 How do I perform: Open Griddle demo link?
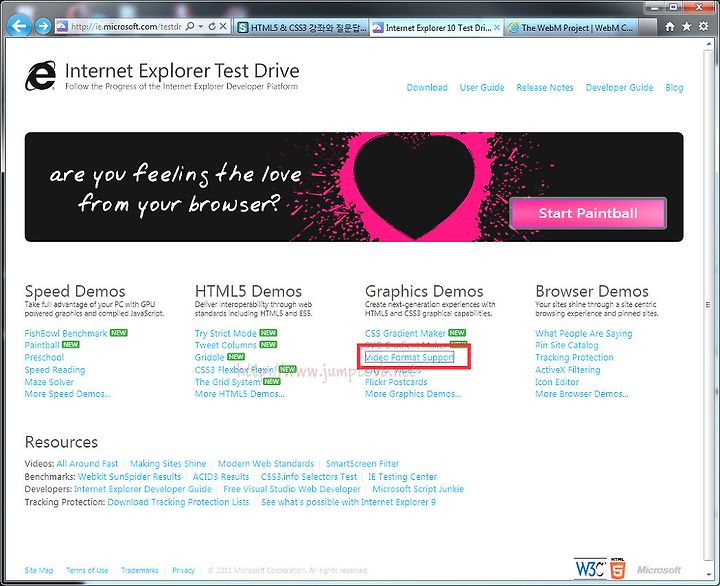click(x=209, y=357)
